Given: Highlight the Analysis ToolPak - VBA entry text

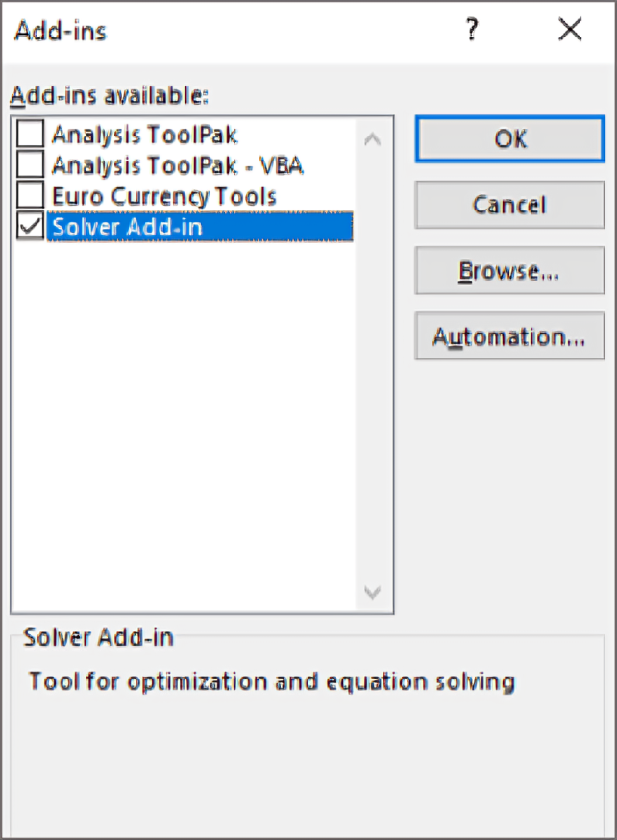Looking at the screenshot, I should pyautogui.click(x=177, y=165).
